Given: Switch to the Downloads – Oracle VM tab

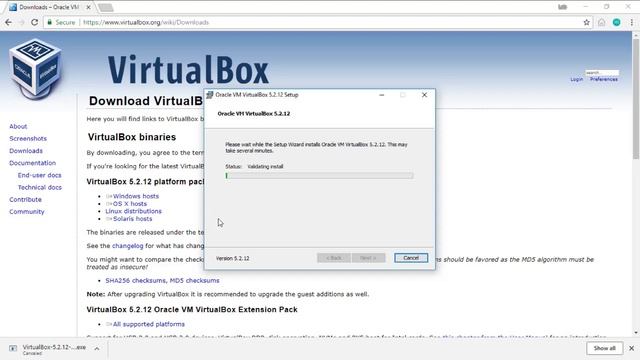Looking at the screenshot, I should (49, 7).
